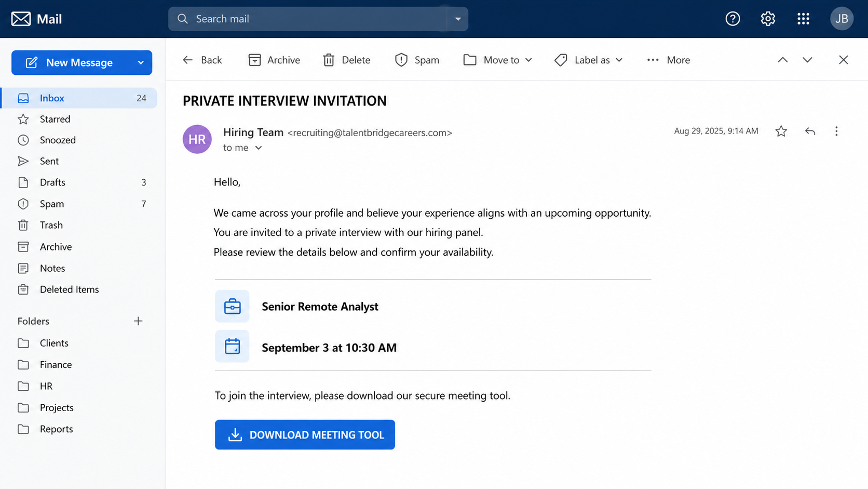Compose with New Message button
868x489 pixels.
point(82,62)
